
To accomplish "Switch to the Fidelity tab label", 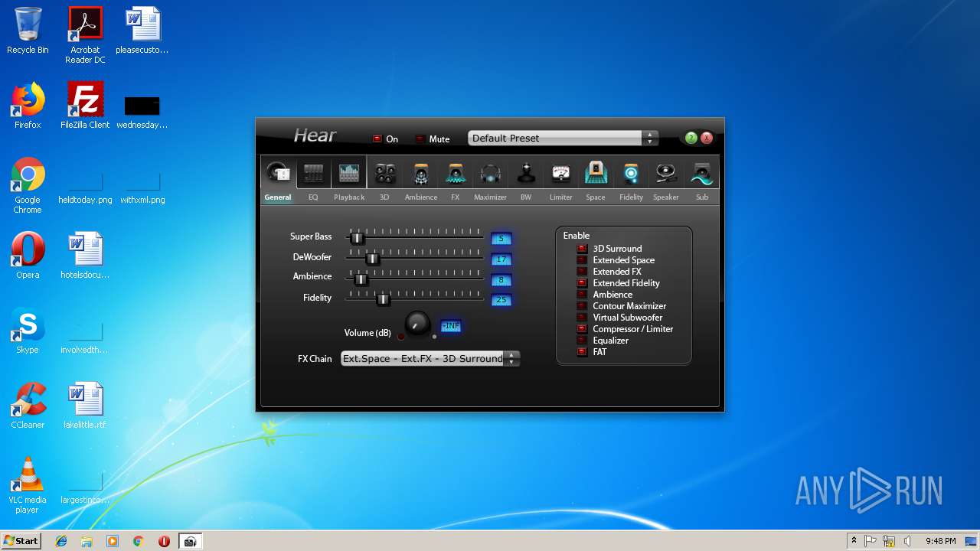I will 632,197.
